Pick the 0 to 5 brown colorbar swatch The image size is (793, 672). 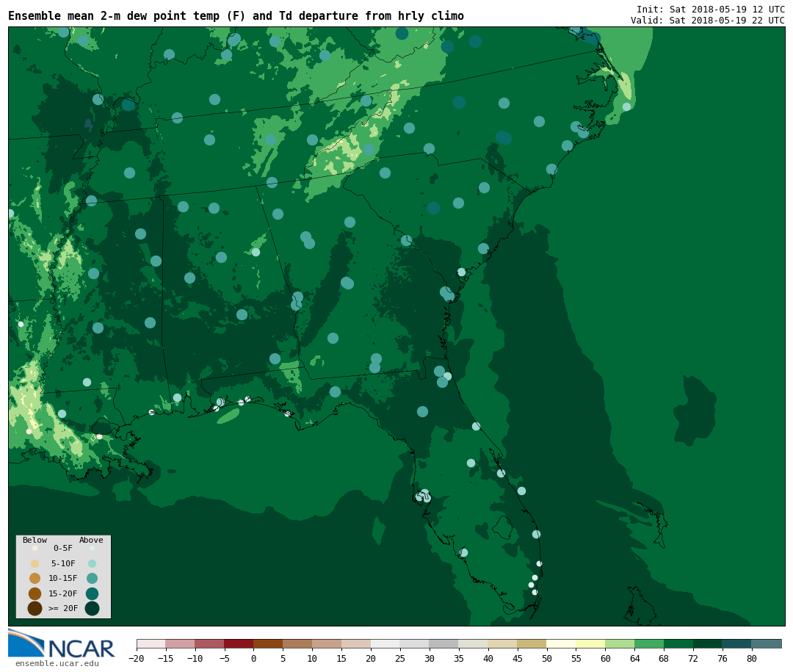click(269, 643)
